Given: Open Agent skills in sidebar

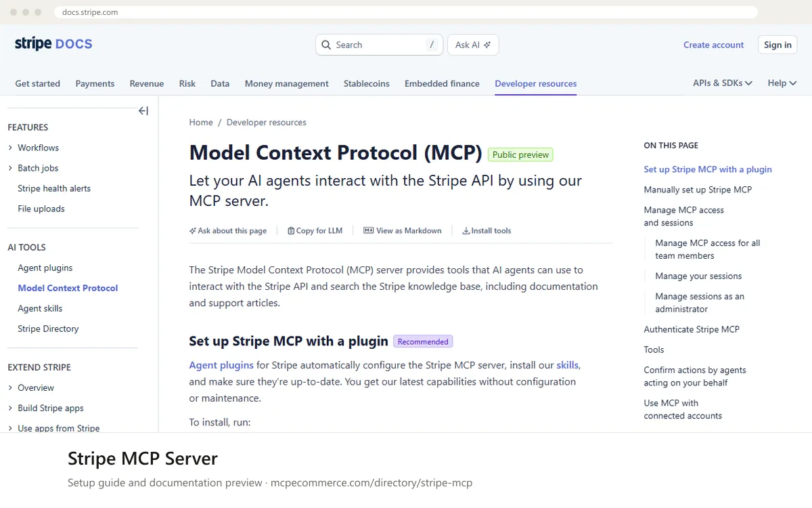Looking at the screenshot, I should coord(40,308).
